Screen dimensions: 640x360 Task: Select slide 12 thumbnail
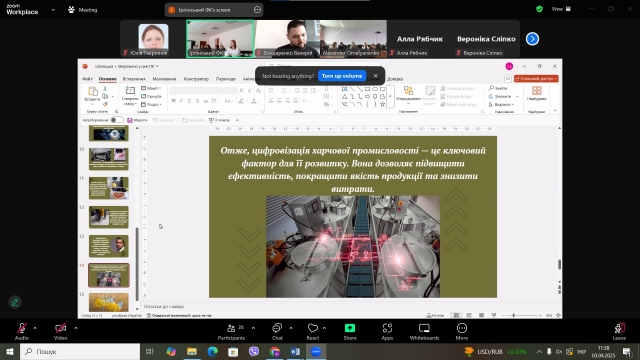pos(109,217)
